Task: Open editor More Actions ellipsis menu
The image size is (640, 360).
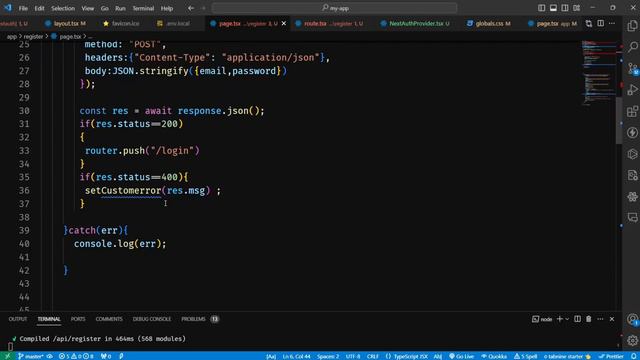Action: (x=612, y=23)
